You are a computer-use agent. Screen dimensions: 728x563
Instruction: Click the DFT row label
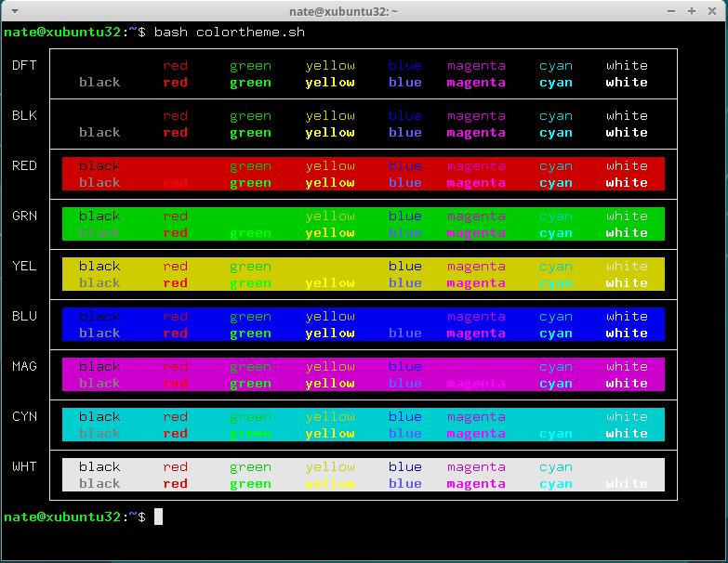24,66
